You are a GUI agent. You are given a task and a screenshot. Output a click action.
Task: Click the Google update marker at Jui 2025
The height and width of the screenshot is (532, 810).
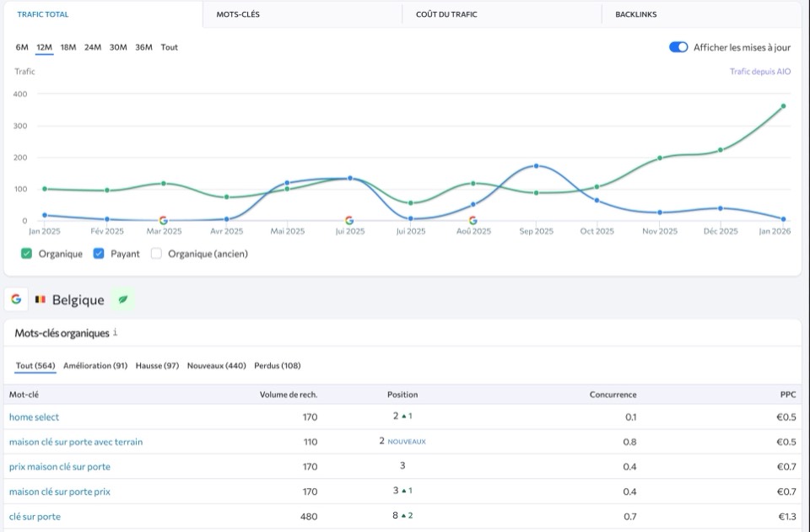click(350, 220)
